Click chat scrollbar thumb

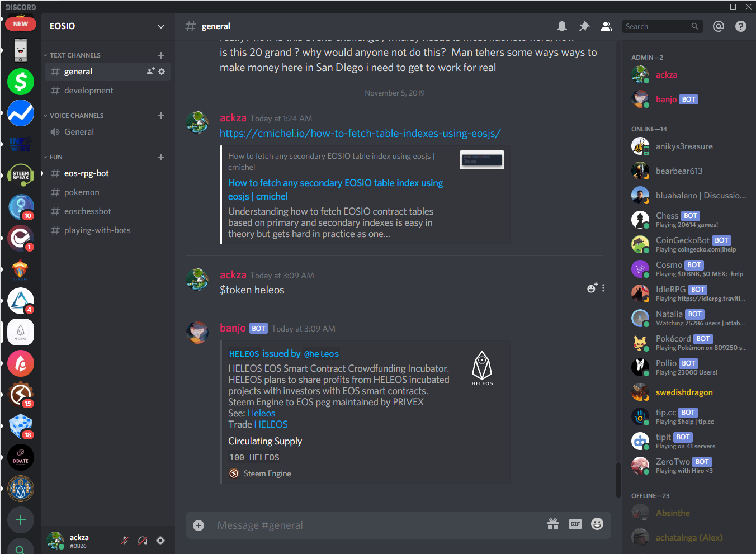tap(618, 480)
